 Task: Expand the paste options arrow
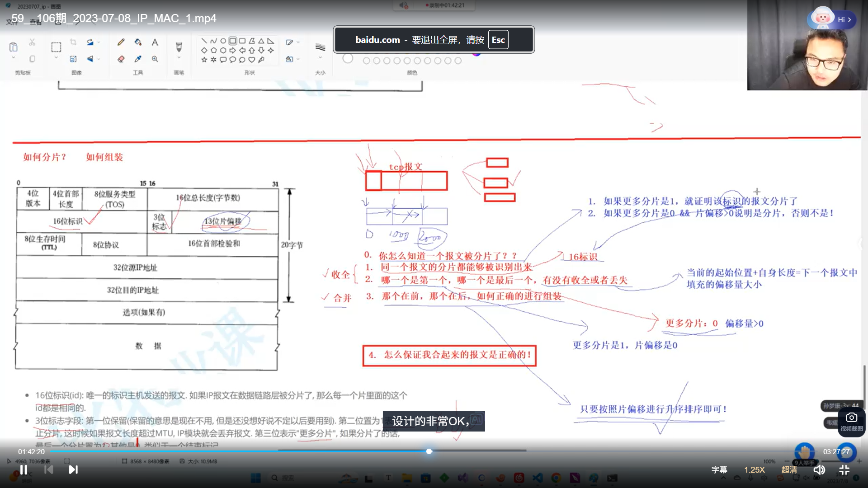(13, 58)
